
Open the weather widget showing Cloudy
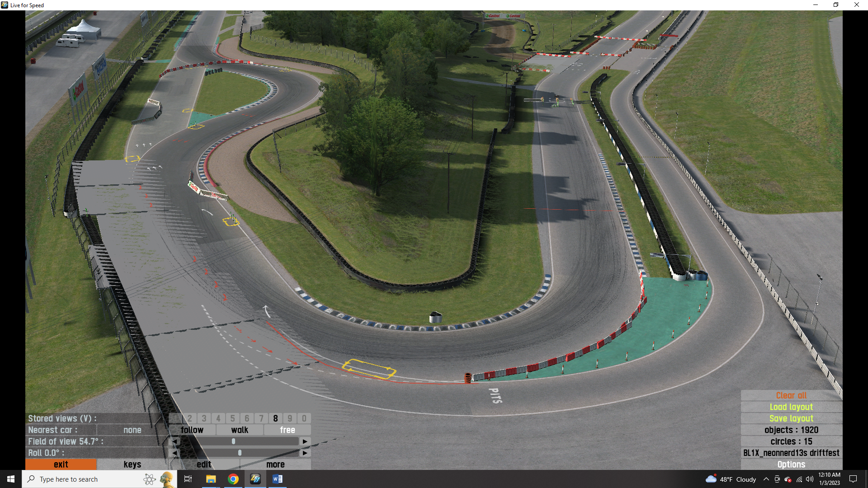731,479
